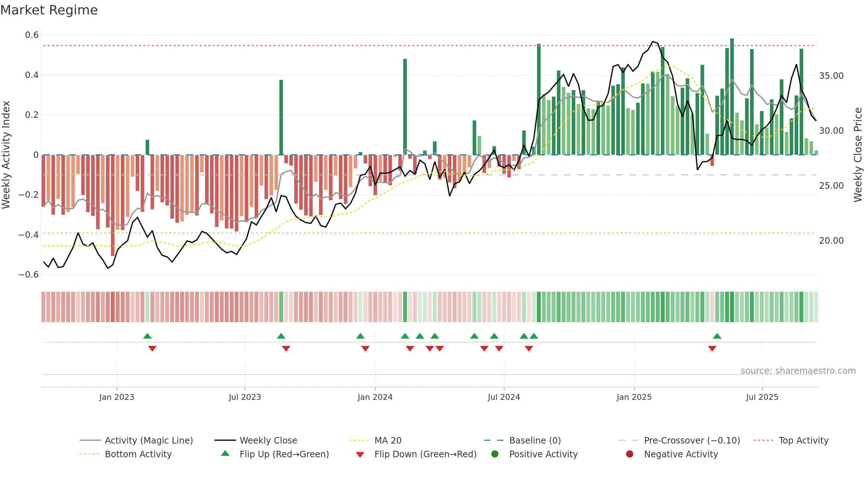
Task: Toggle Pre-Crossover (−0.10) legend entry
Action: (679, 440)
